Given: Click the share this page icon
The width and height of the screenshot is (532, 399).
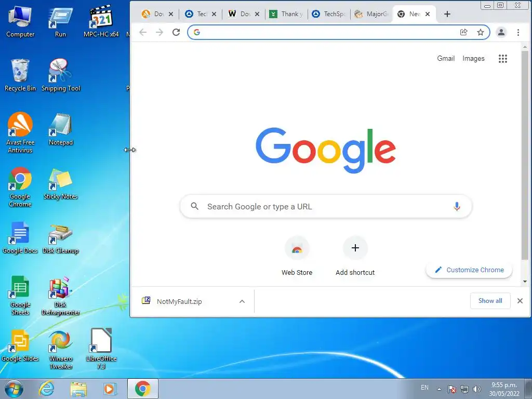Looking at the screenshot, I should pos(463,32).
